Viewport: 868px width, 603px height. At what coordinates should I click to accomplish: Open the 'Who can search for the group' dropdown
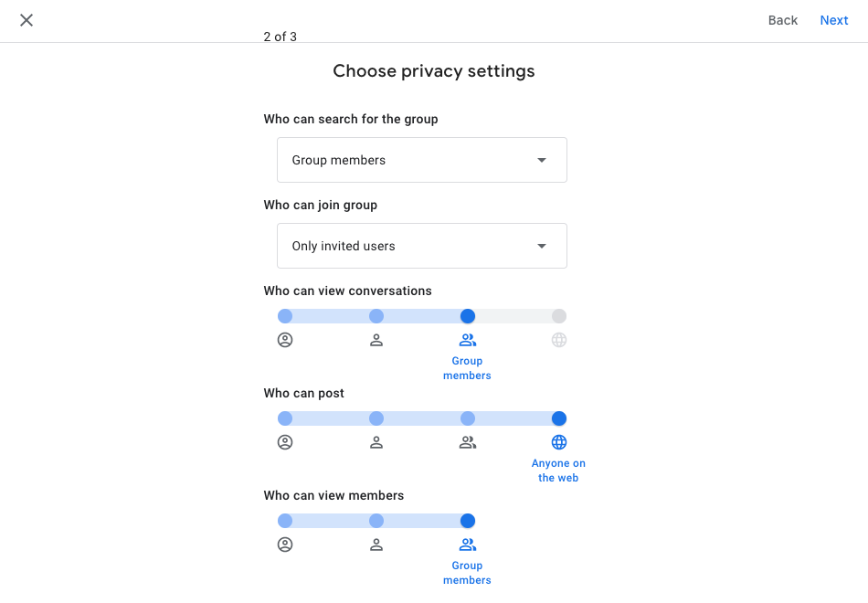click(x=421, y=160)
